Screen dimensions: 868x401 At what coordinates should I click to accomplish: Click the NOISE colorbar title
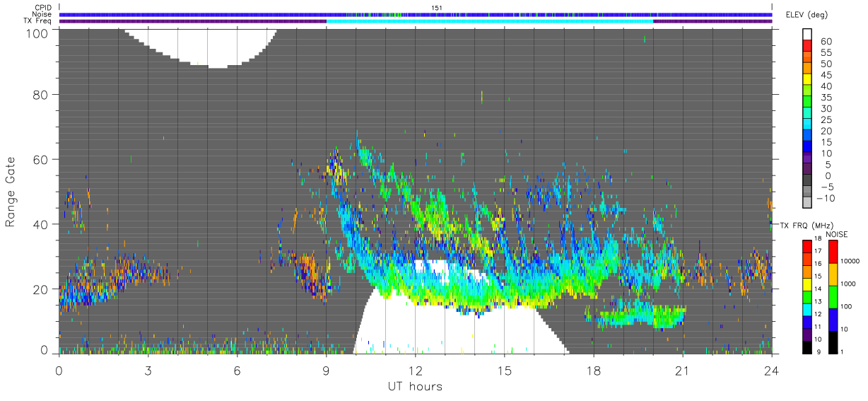point(836,234)
